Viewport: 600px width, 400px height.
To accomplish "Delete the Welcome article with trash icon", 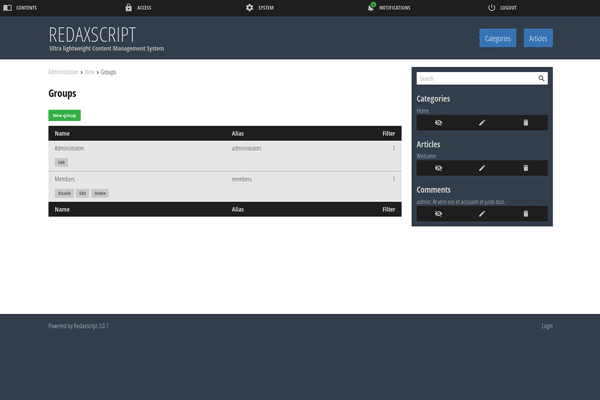I will [526, 168].
